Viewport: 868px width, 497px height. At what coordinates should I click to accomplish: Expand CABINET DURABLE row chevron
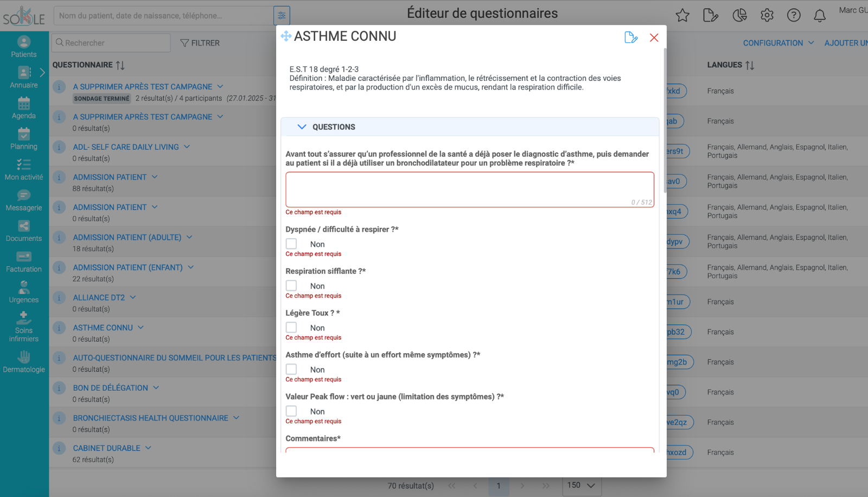point(149,448)
